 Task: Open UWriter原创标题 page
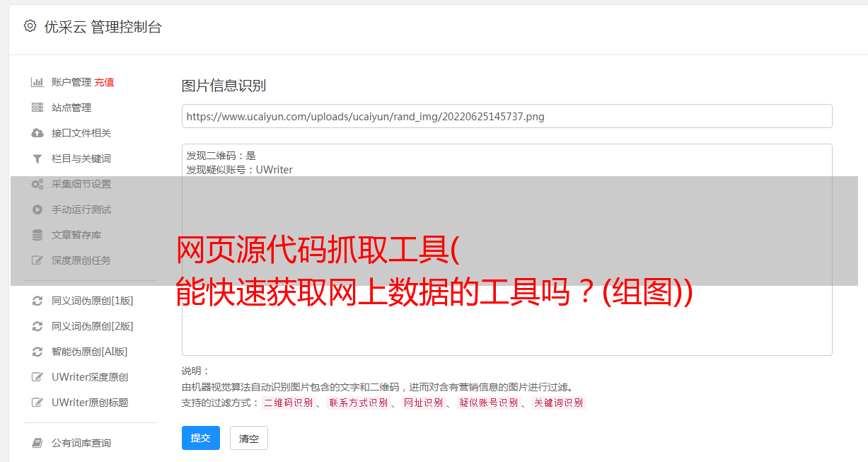click(90, 403)
